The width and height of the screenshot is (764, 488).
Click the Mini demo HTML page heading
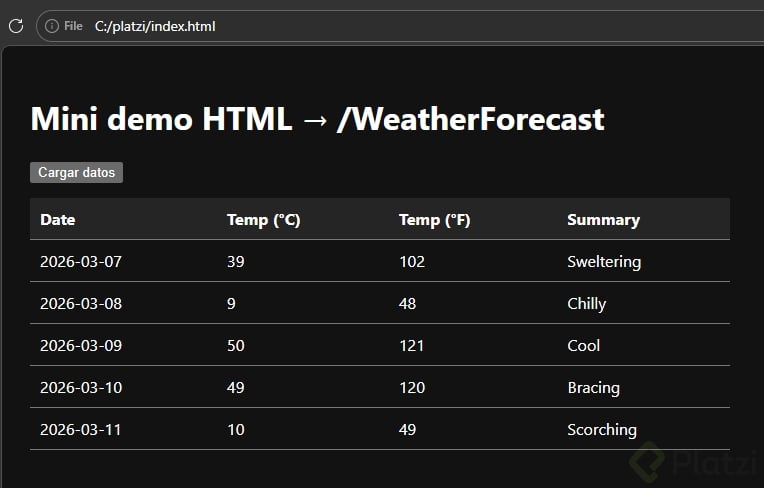tap(317, 119)
